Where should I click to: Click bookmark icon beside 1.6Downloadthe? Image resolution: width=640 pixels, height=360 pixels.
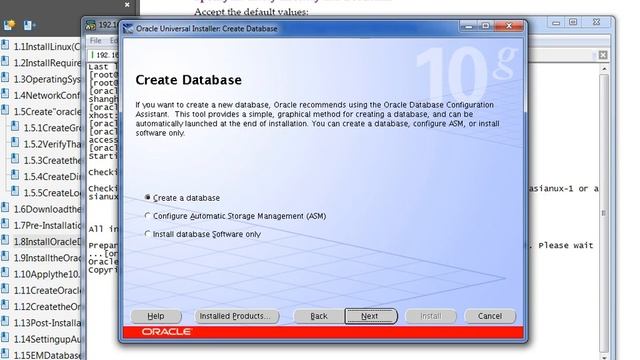(5, 207)
